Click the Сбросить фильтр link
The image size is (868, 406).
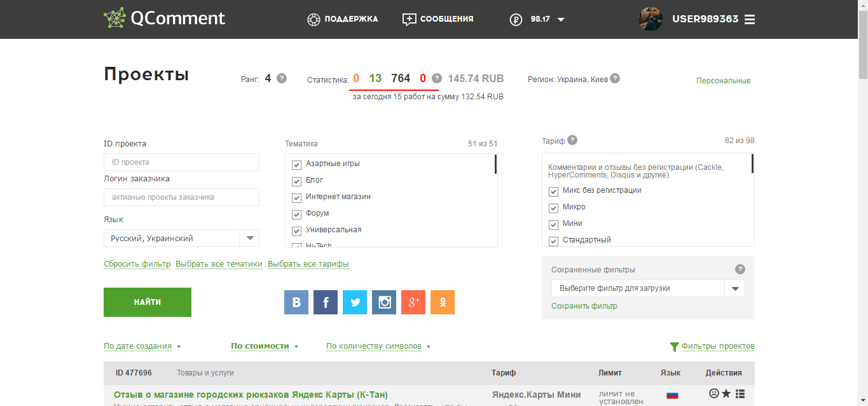137,264
